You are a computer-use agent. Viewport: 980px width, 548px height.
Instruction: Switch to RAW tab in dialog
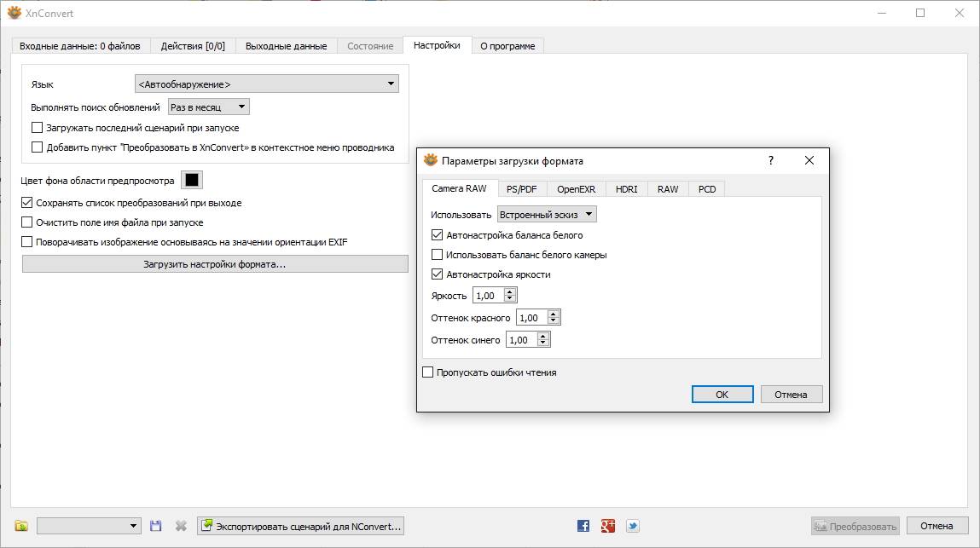point(668,188)
